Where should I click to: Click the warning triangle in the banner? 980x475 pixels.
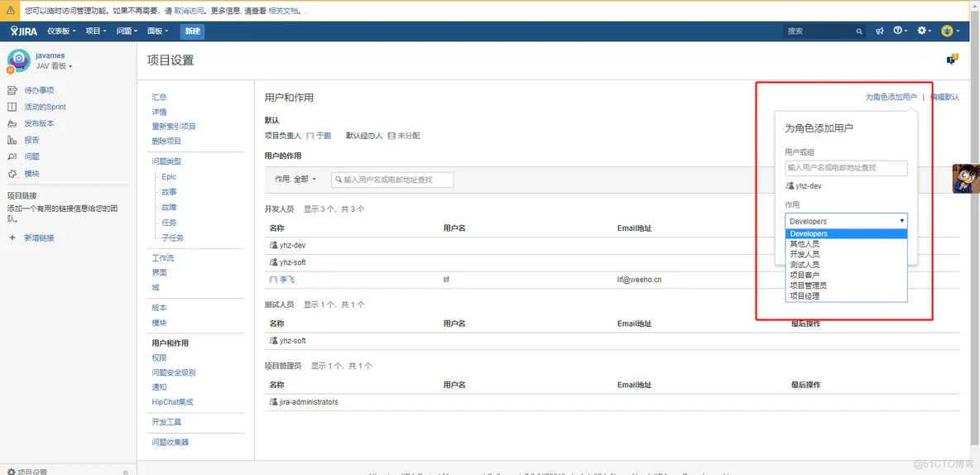(10, 11)
